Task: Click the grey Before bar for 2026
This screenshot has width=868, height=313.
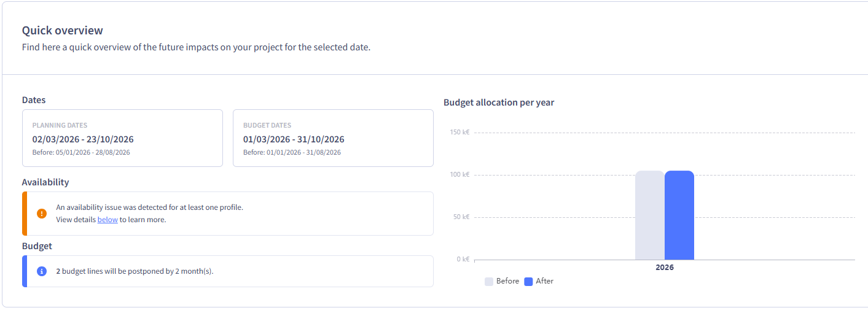Action: click(649, 215)
